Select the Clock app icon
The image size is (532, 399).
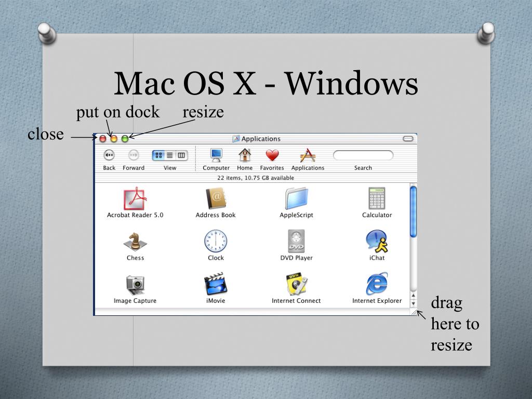click(x=216, y=241)
